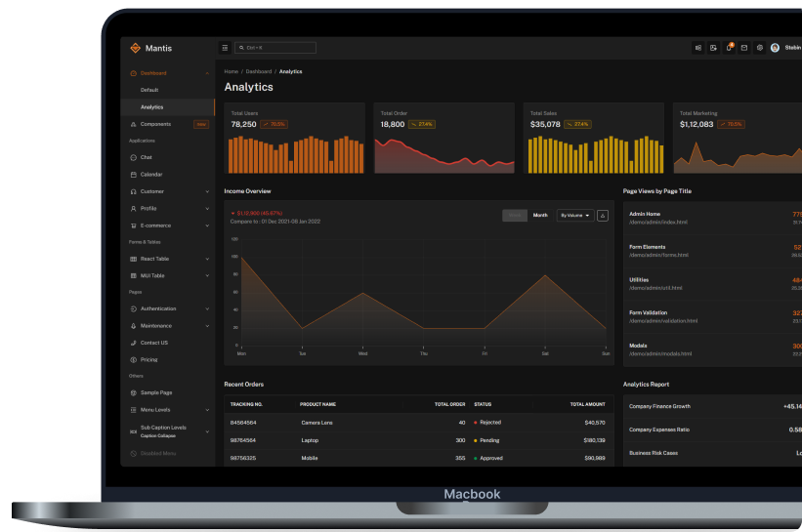
Task: Open the Pricing page in the sidebar
Action: (148, 359)
